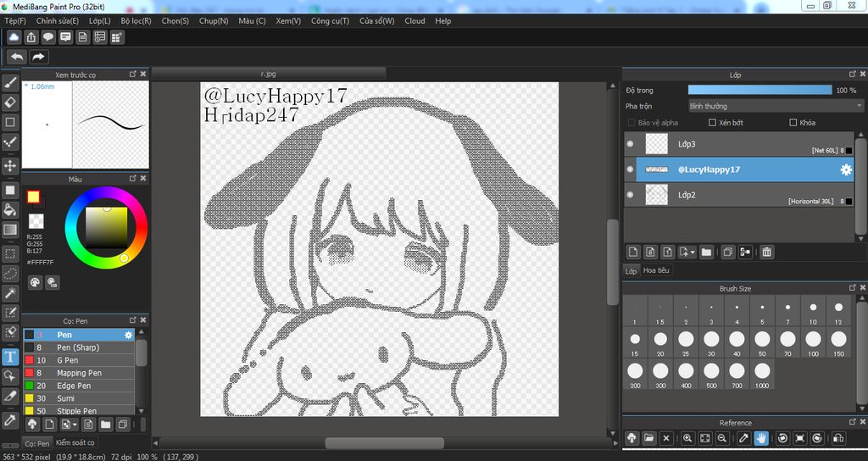The height and width of the screenshot is (461, 868).
Task: Open the cloud icon in top toolbar
Action: 14,37
